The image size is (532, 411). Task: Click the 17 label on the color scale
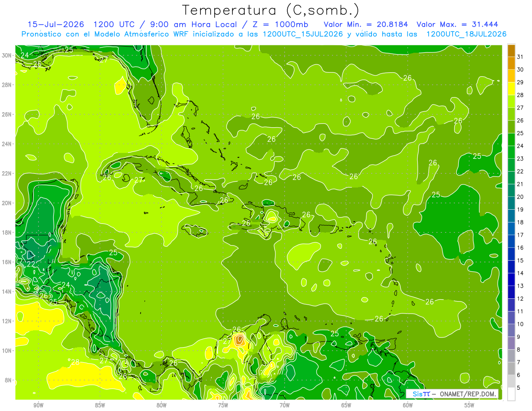tap(520, 235)
